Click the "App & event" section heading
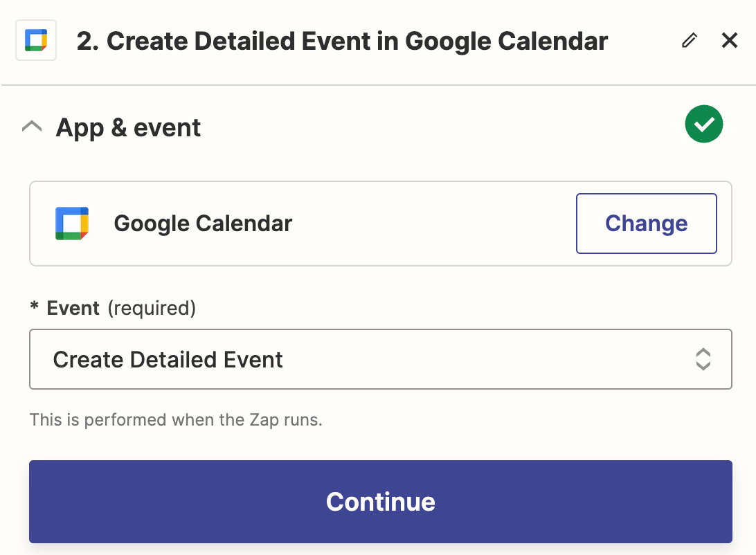The width and height of the screenshot is (756, 555). coord(128,128)
